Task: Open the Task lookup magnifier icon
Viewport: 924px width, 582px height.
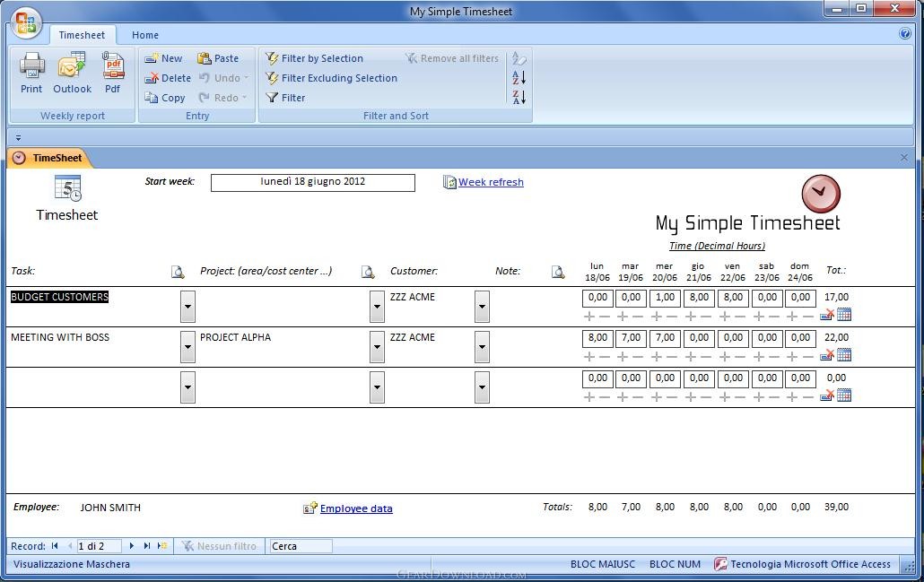Action: (178, 272)
